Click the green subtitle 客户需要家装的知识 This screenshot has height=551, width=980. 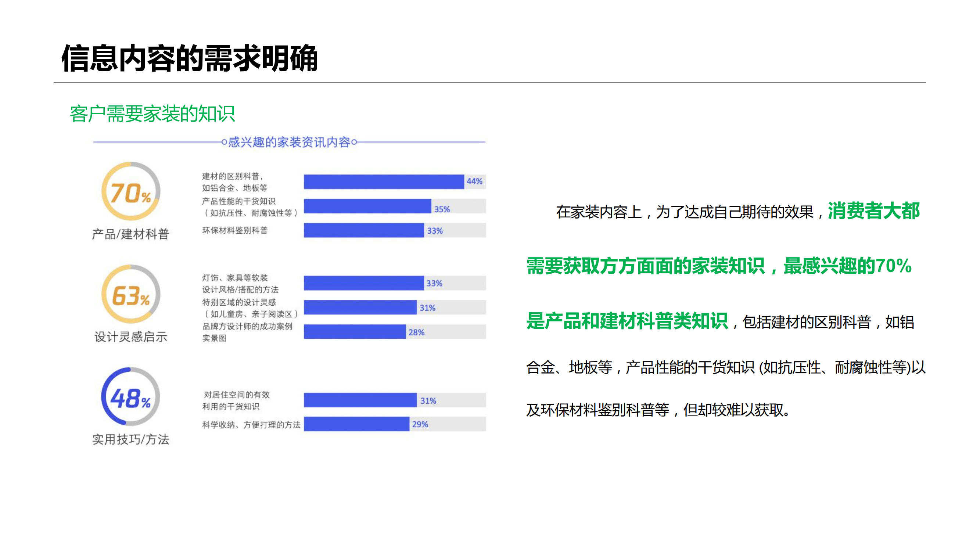(152, 114)
